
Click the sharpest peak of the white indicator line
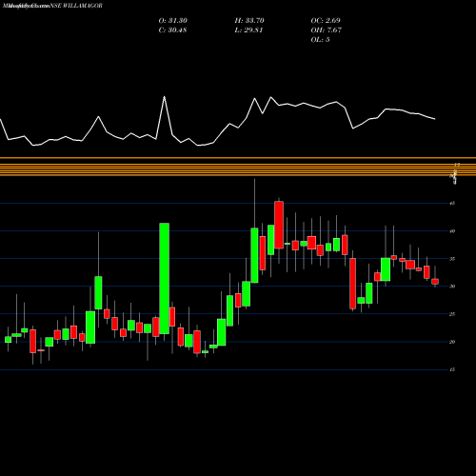[164, 96]
